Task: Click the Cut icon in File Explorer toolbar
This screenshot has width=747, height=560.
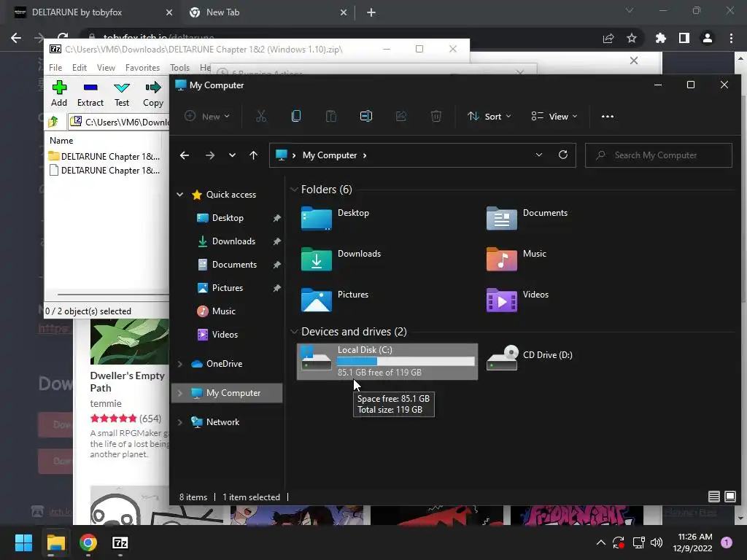Action: 261,116
